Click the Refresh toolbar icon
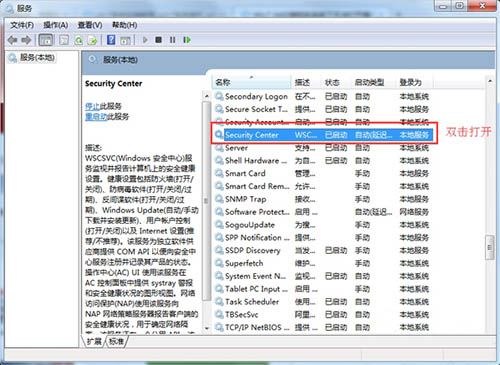This screenshot has width=500, height=365. pos(78,40)
